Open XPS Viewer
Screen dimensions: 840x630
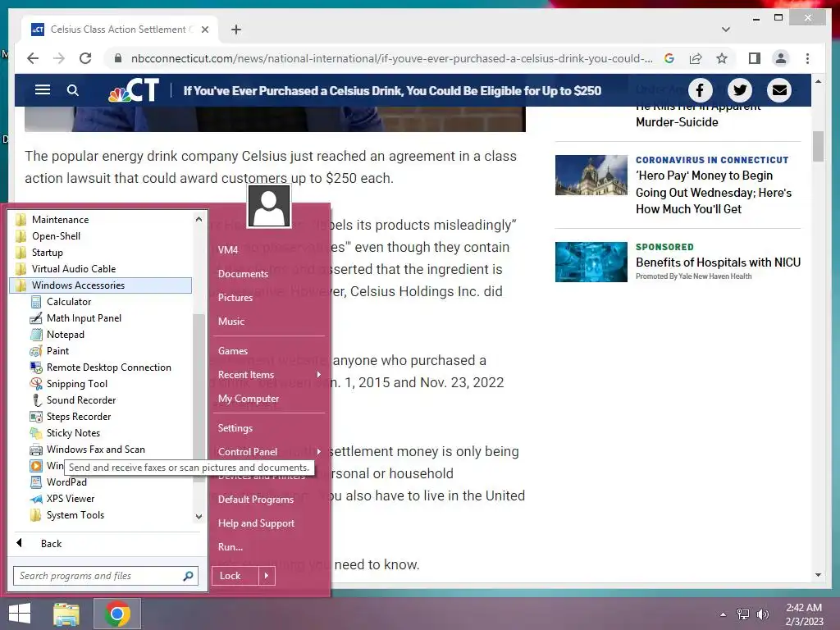pyautogui.click(x=70, y=499)
